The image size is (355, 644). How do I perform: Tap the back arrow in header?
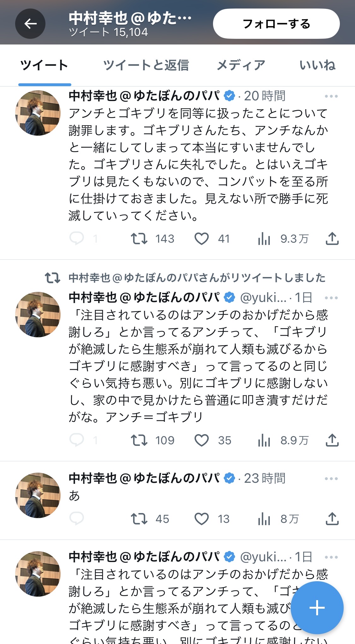pyautogui.click(x=30, y=24)
